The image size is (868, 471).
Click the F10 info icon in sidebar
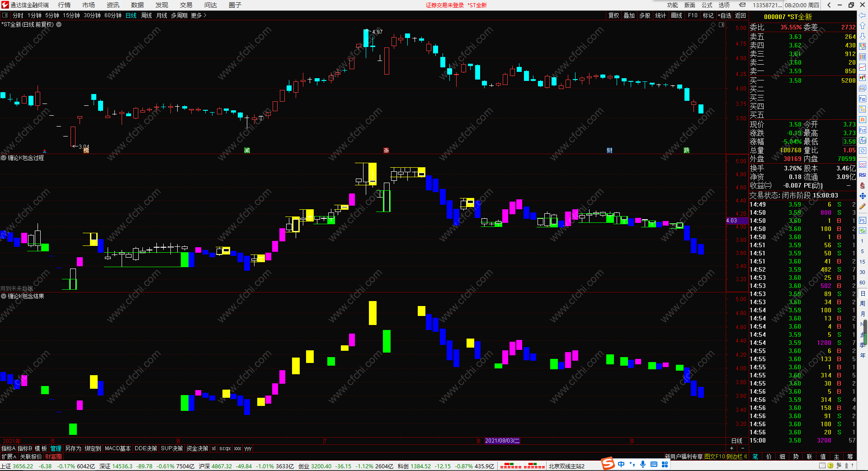pos(863,99)
